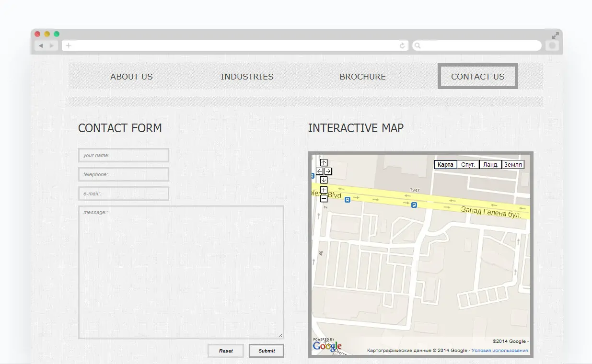Open the About Us menu item
The width and height of the screenshot is (592, 364).
click(131, 77)
